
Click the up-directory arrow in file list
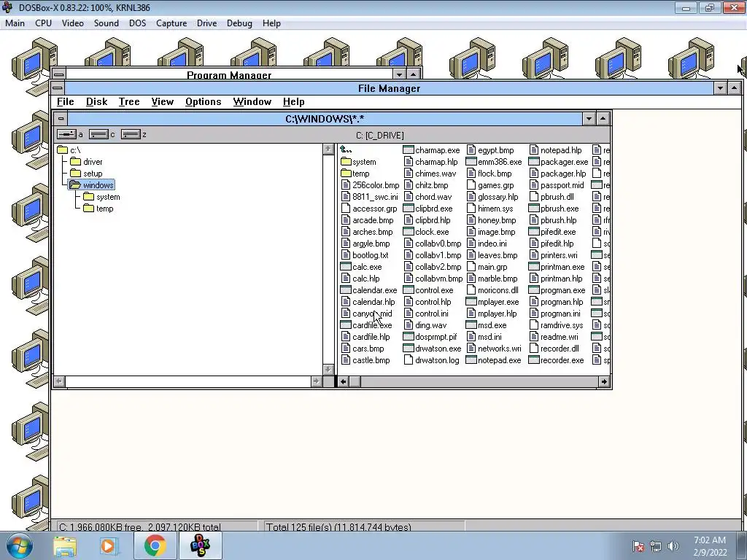click(346, 150)
